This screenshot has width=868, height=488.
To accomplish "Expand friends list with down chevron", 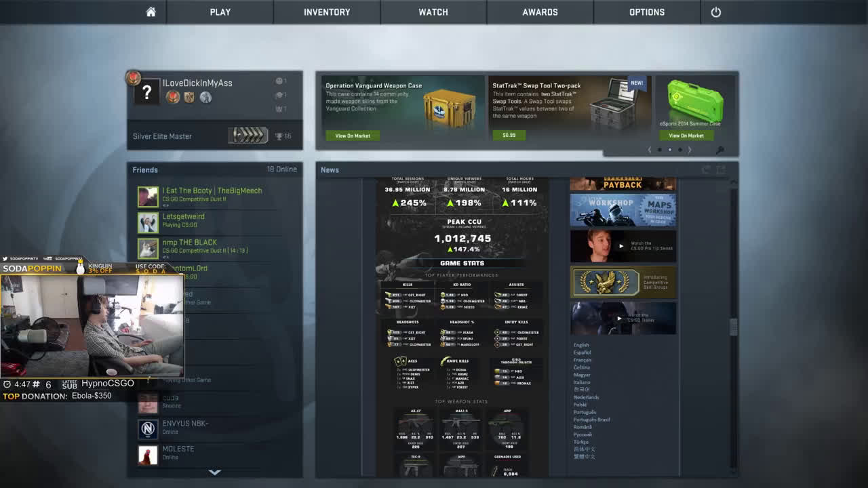I will click(x=215, y=472).
